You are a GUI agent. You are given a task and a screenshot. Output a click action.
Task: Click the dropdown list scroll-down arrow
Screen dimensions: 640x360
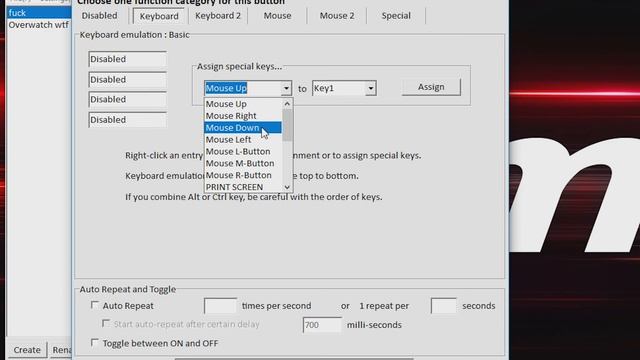tap(287, 187)
